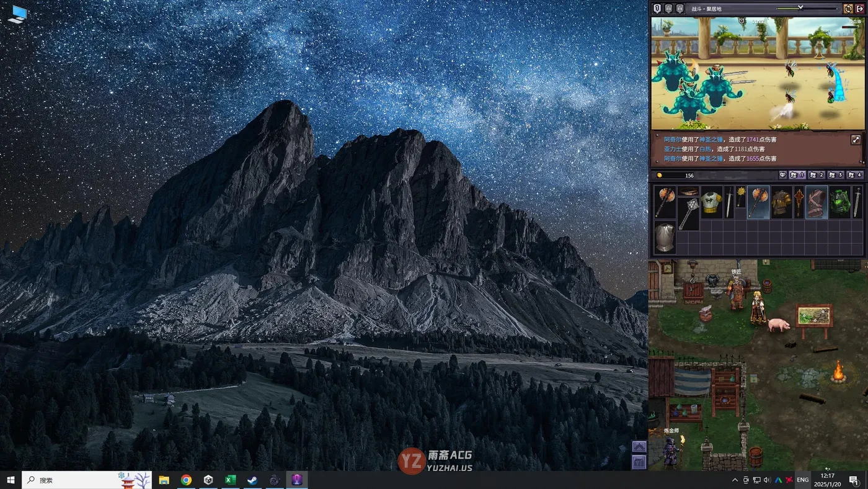This screenshot has height=489, width=868.
Task: Switch the ENG input language
Action: [802, 480]
